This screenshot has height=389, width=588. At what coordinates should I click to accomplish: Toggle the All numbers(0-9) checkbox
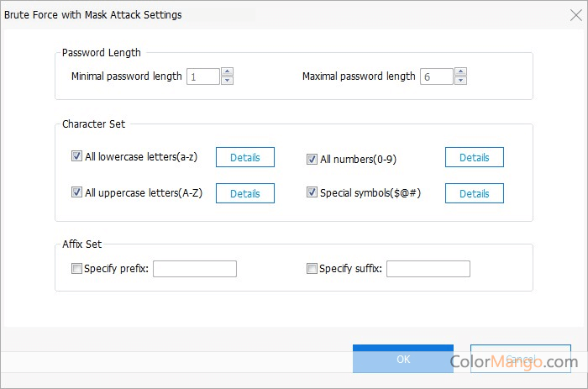point(312,158)
